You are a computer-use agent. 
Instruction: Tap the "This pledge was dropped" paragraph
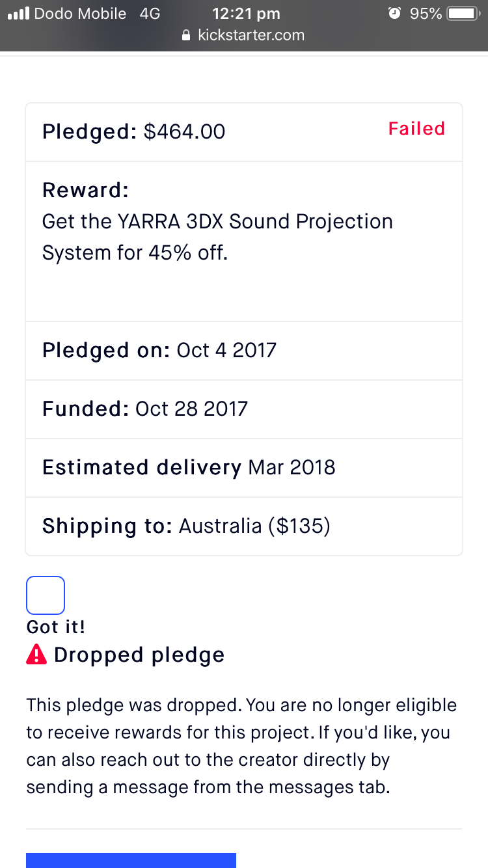(241, 746)
